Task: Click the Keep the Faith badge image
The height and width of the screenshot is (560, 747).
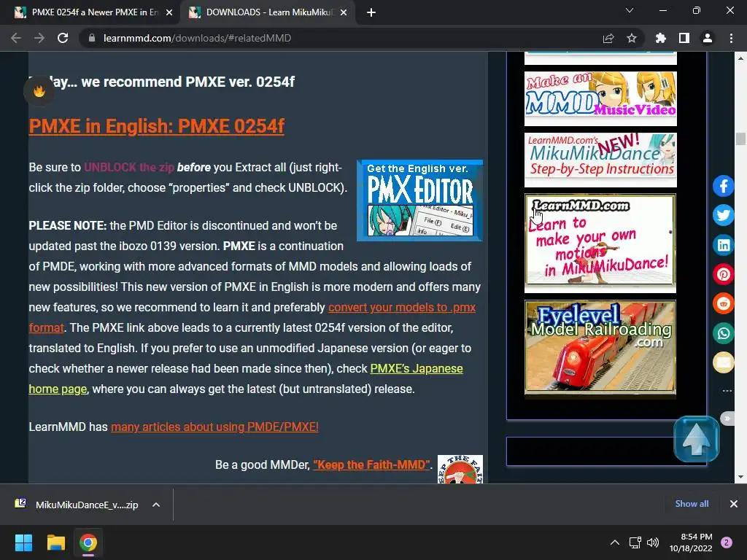Action: pyautogui.click(x=460, y=469)
